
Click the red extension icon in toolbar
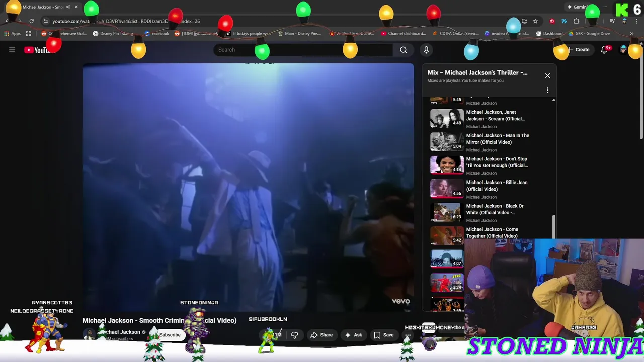(x=552, y=21)
